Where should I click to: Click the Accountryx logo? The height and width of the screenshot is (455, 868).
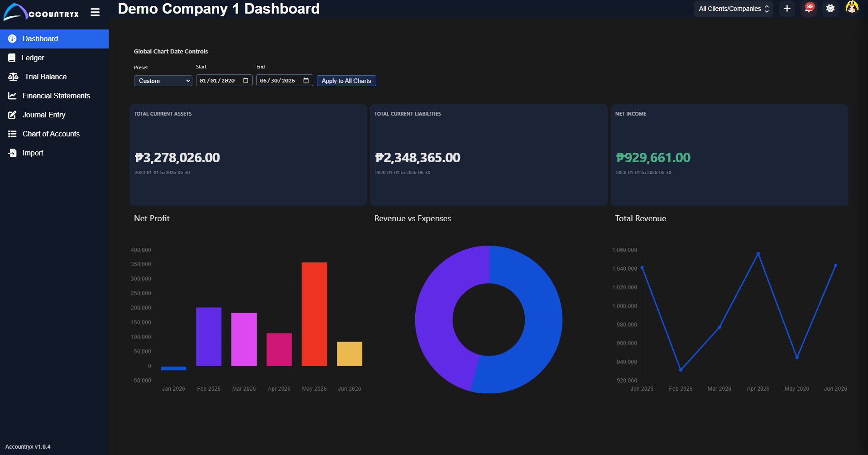[41, 12]
